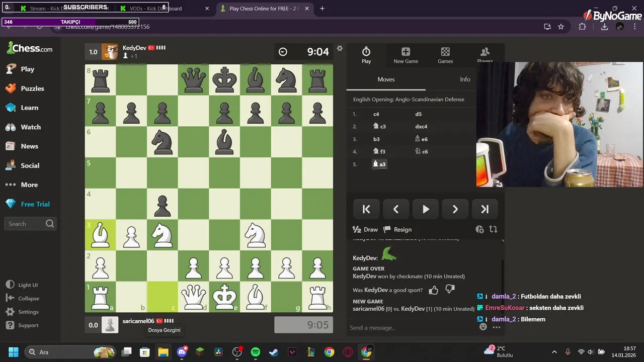
Task: Select the Moves sub-tab
Action: pos(386,79)
